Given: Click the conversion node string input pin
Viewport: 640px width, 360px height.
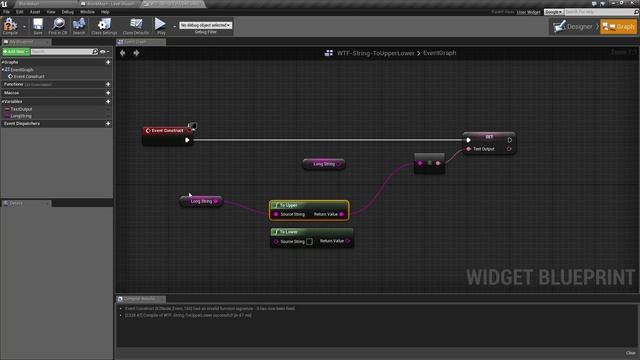Looking at the screenshot, I should 420,163.
